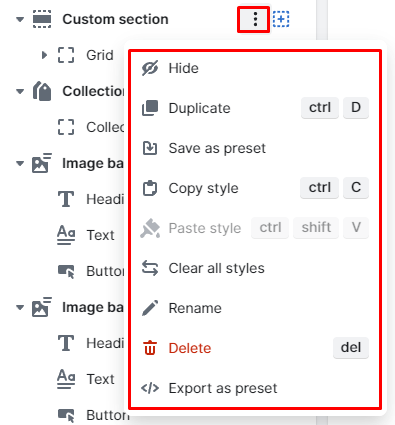395x425 pixels.
Task: Choose Copy style from the menu
Action: click(255, 188)
